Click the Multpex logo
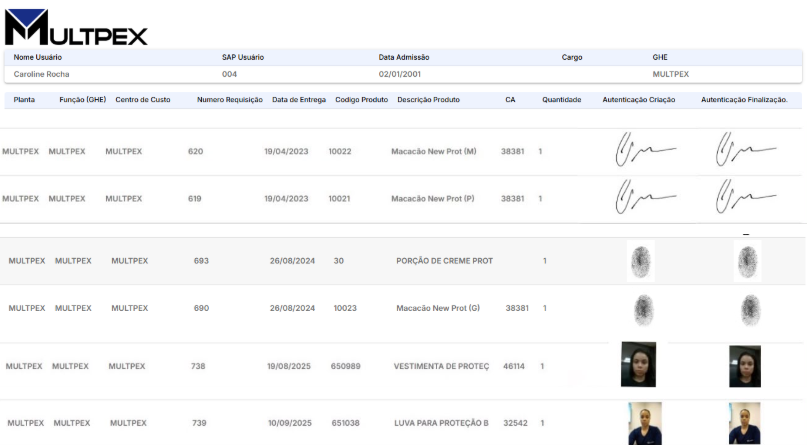The width and height of the screenshot is (807, 445). tap(76, 27)
